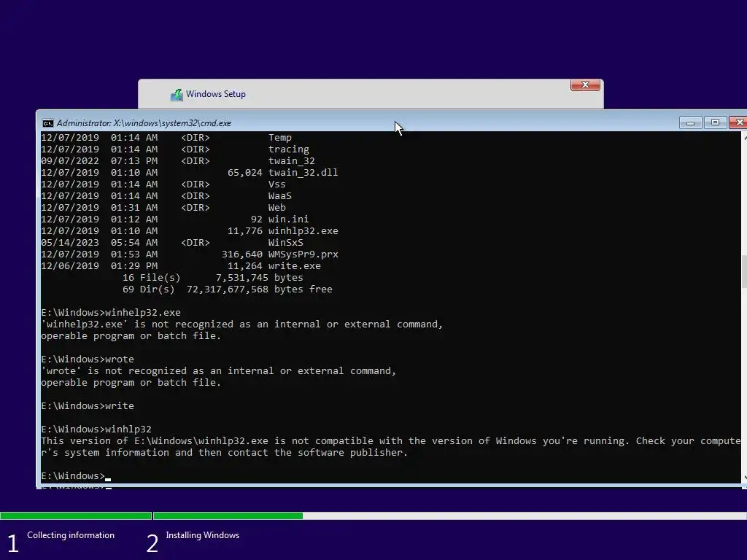The height and width of the screenshot is (560, 747).
Task: Click the date '09/07/2022' in listing
Action: click(70, 161)
